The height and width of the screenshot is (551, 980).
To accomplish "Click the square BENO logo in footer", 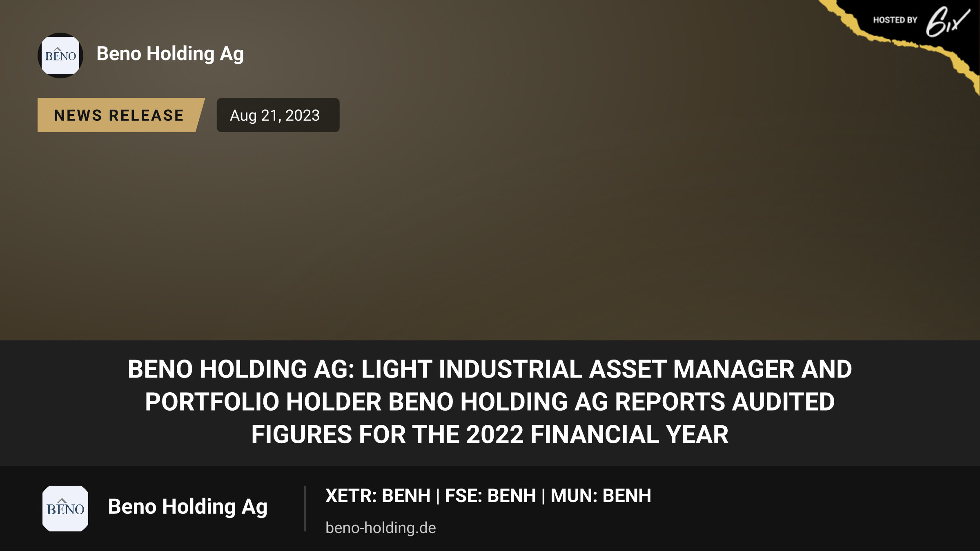I will (x=65, y=509).
